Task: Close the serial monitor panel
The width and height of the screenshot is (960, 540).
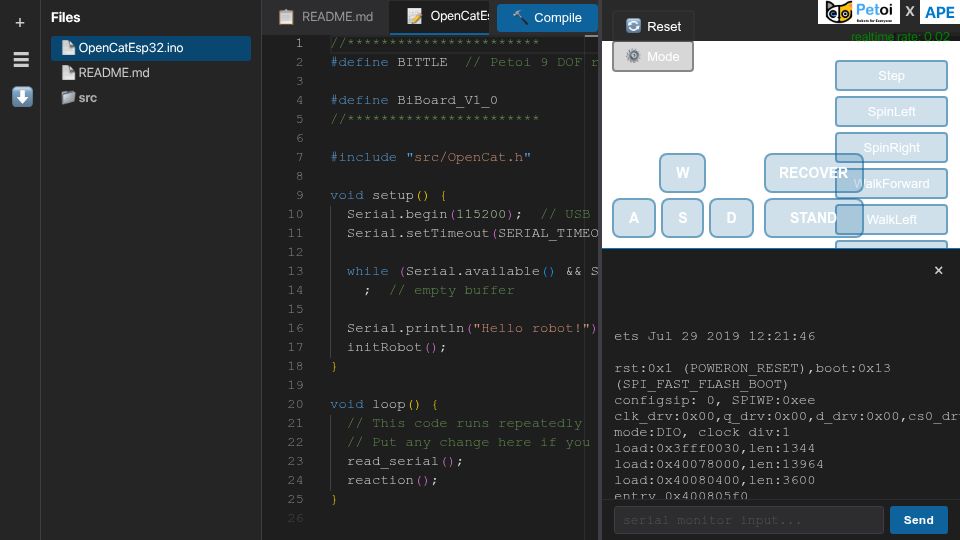Action: click(x=939, y=270)
